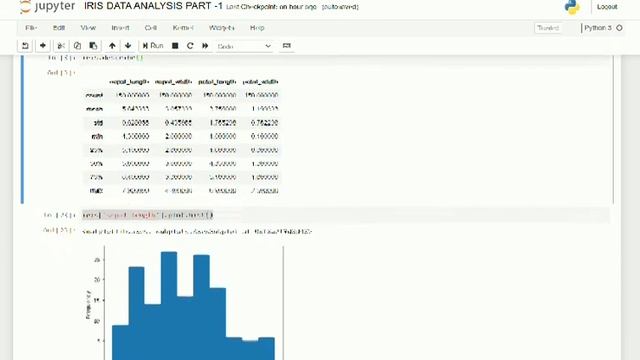The height and width of the screenshot is (360, 640).
Task: Open the Insert menu
Action: tap(120, 28)
